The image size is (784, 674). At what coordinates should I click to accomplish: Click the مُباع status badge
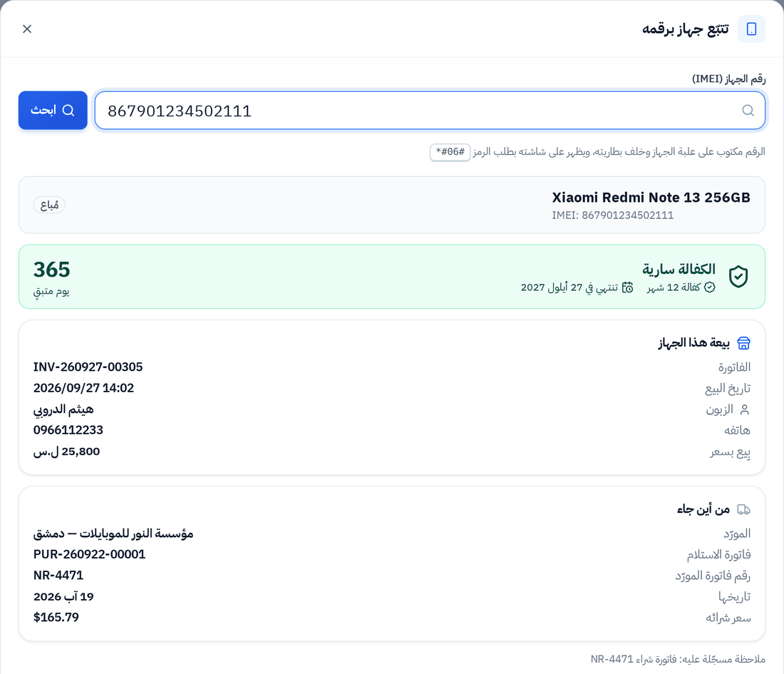[49, 205]
